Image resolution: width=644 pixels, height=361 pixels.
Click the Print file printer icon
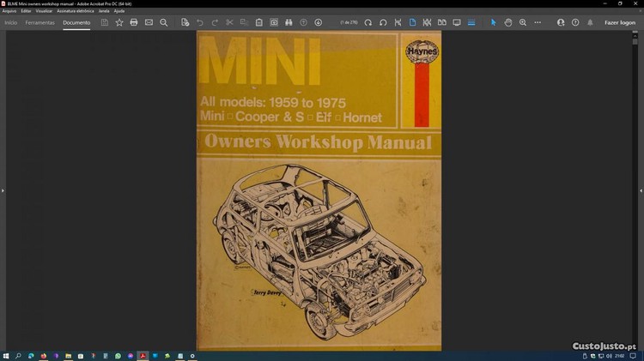(134, 22)
